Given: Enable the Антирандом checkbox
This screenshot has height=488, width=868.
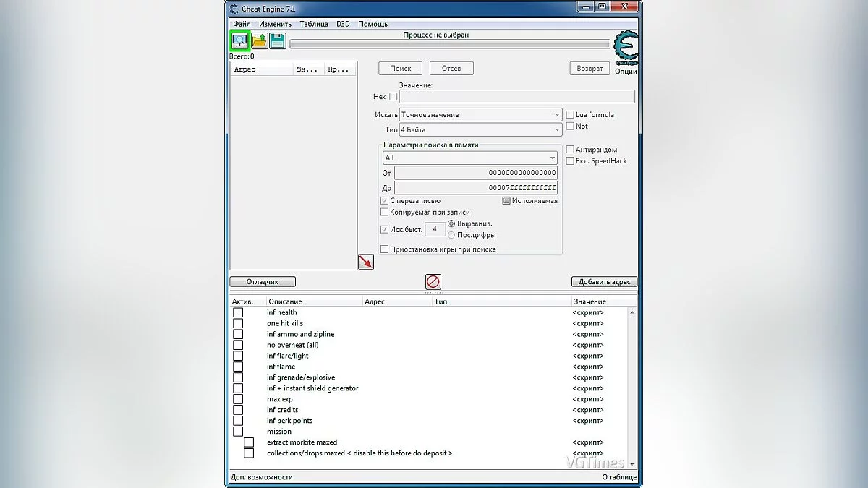Looking at the screenshot, I should [570, 150].
